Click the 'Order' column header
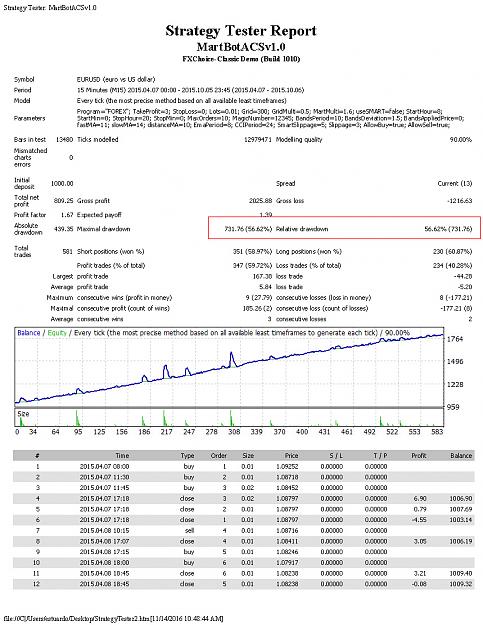483x625 pixels. click(x=219, y=456)
